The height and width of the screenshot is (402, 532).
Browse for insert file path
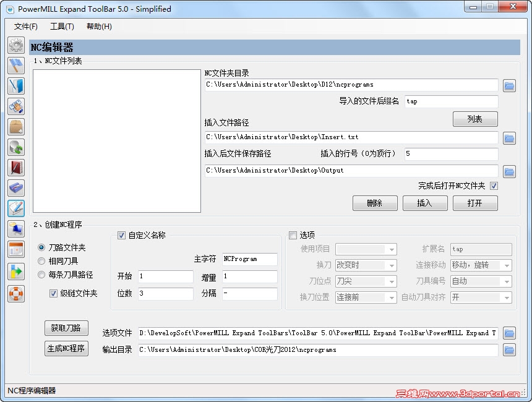pyautogui.click(x=509, y=138)
